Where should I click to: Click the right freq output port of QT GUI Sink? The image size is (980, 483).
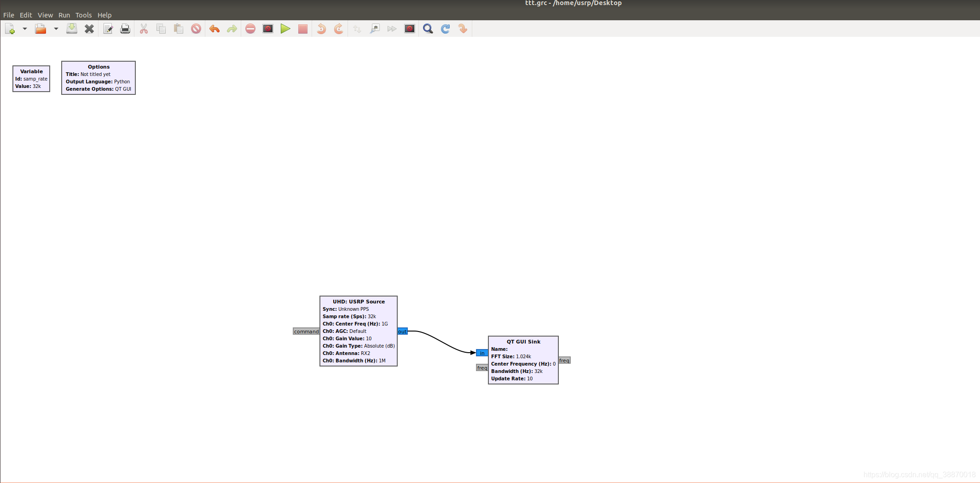click(x=564, y=361)
